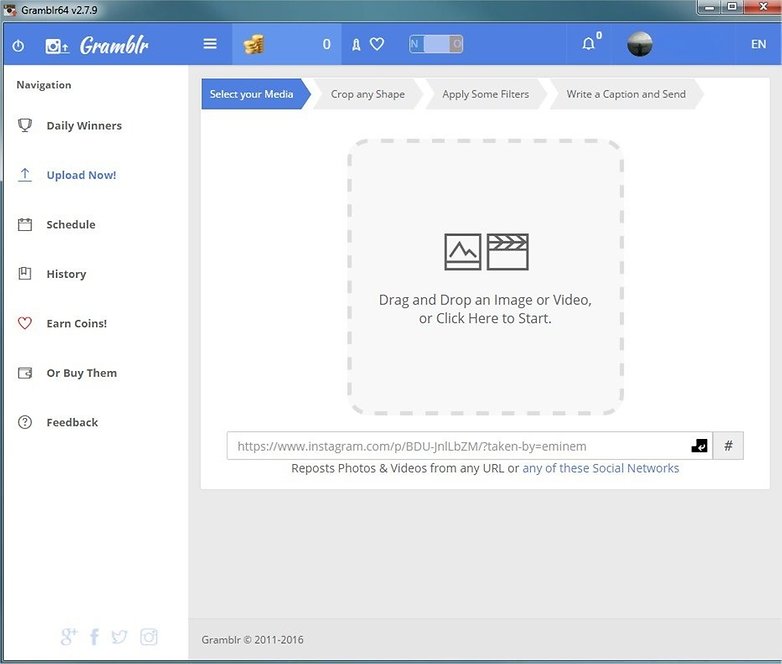This screenshot has height=664, width=782.
Task: Click the video clapperboard icon in drop zone
Action: point(508,252)
